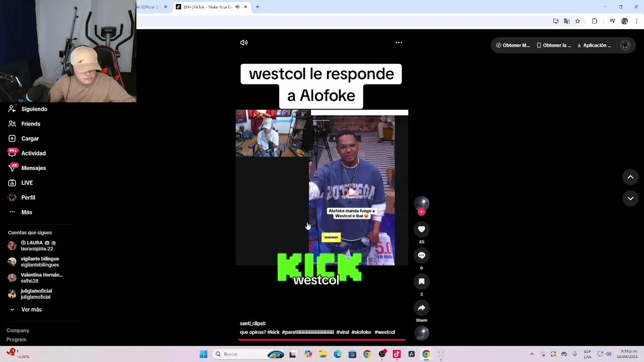Open Chrome media control icon
Screen dimensions: 644x362
[x=612, y=21]
